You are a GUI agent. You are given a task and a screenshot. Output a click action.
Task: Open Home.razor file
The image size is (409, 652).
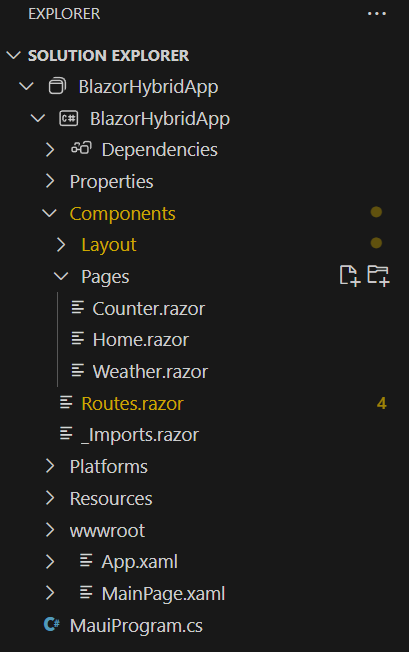click(140, 340)
